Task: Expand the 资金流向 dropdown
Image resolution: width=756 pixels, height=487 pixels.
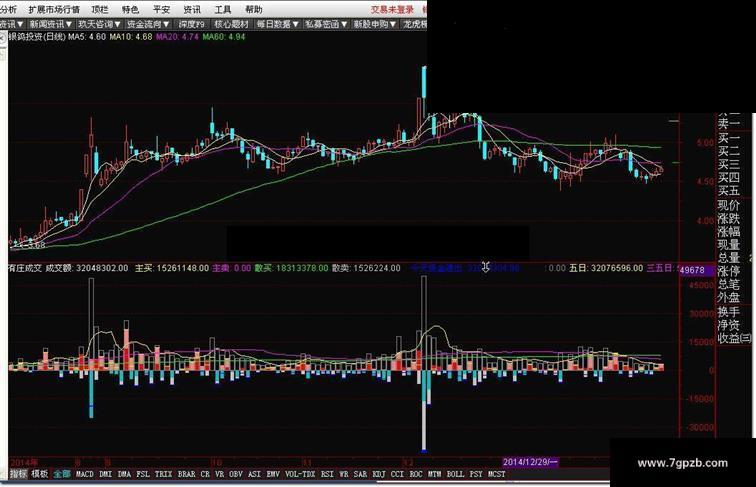Action: pos(148,24)
